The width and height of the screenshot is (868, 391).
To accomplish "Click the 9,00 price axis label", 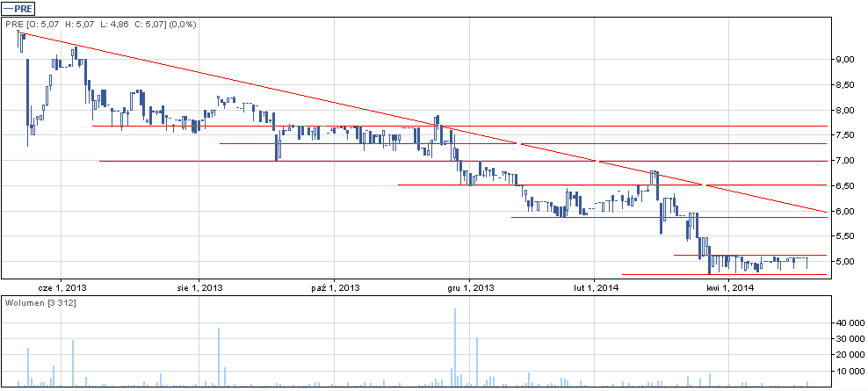I will (x=845, y=60).
